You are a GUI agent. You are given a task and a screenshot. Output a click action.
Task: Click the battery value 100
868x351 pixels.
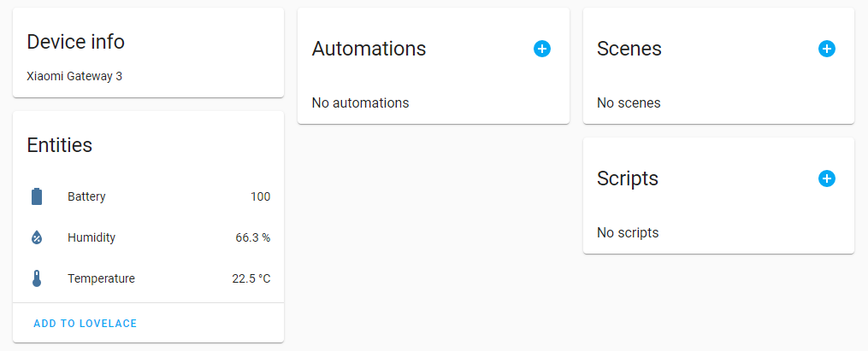tap(260, 196)
